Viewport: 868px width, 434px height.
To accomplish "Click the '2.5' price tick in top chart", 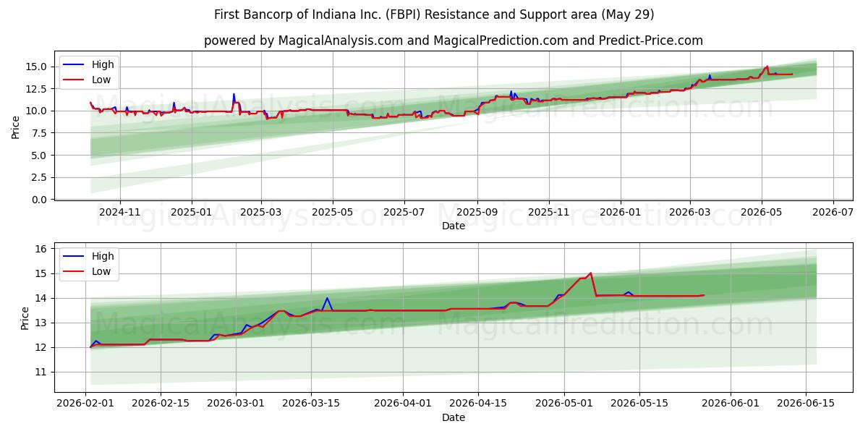I will (41, 177).
